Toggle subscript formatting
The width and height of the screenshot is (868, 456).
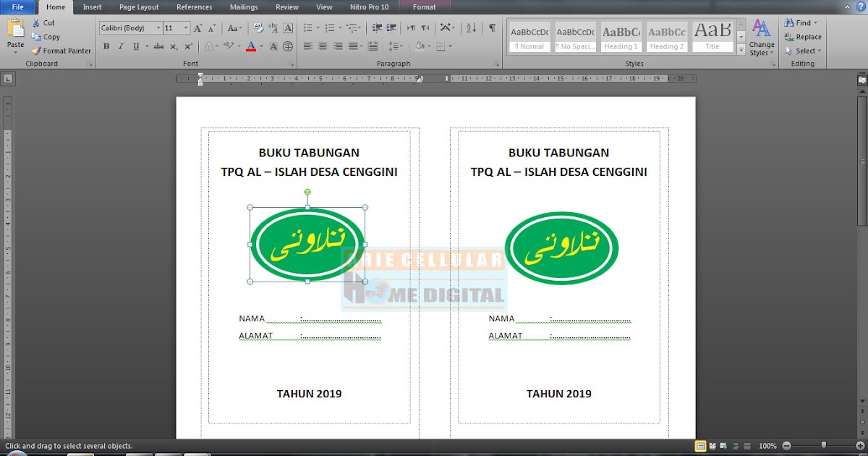(175, 46)
